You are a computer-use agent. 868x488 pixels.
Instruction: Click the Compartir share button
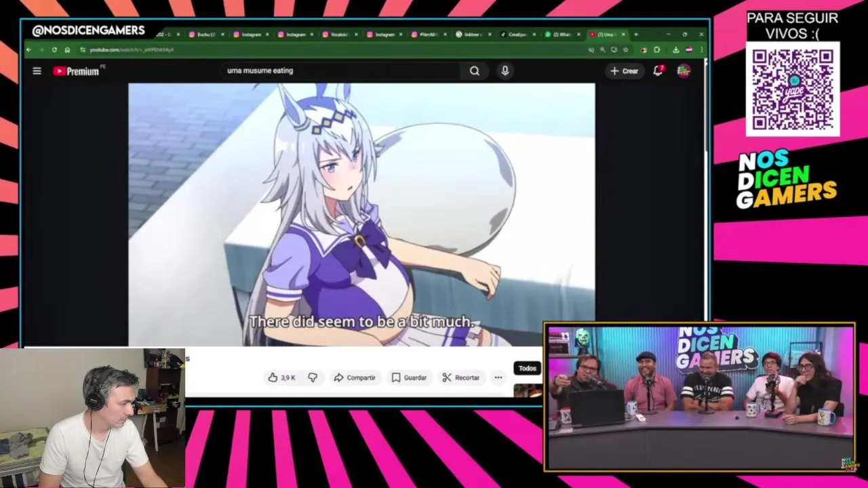point(354,378)
